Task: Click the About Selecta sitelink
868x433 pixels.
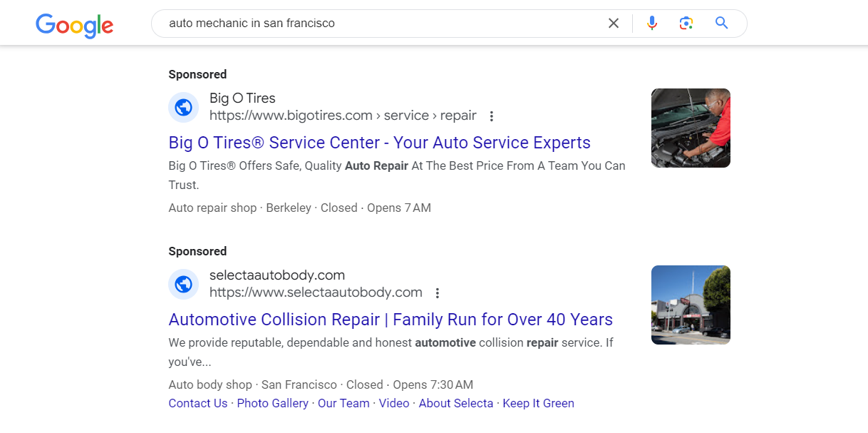Action: point(456,403)
